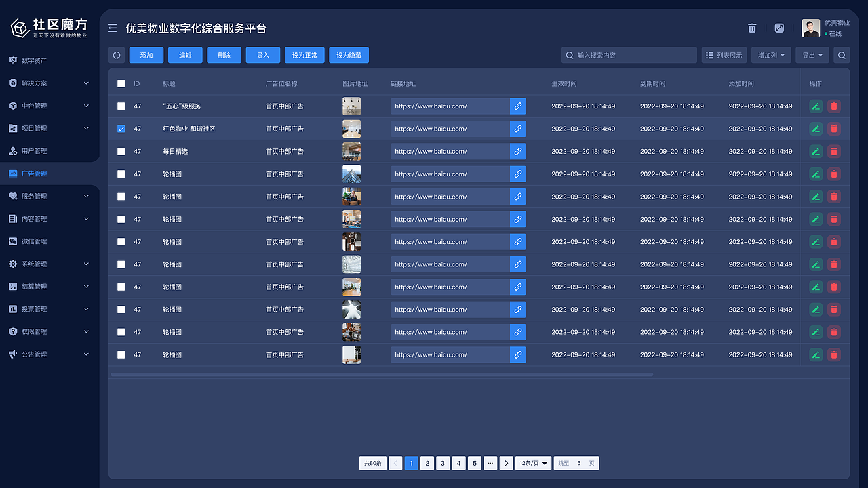Screen dimensions: 868x488
Task: Check the first 轮播图 row checkbox
Action: (121, 174)
